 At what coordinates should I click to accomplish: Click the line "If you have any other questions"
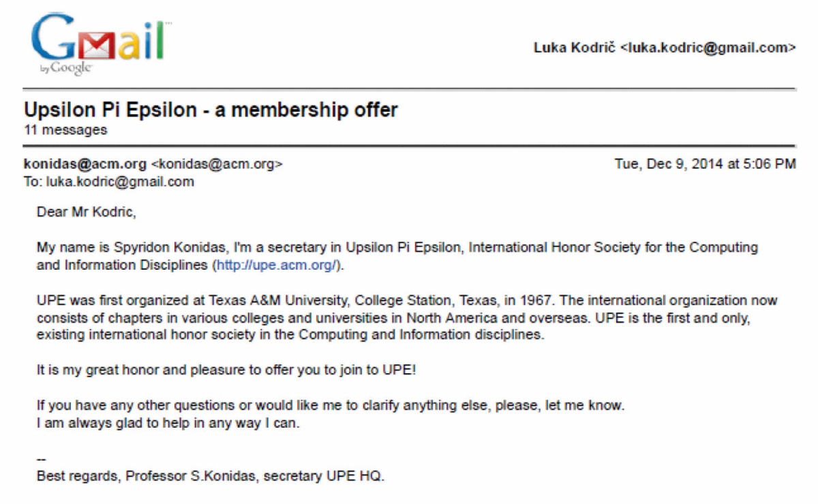pyautogui.click(x=331, y=406)
